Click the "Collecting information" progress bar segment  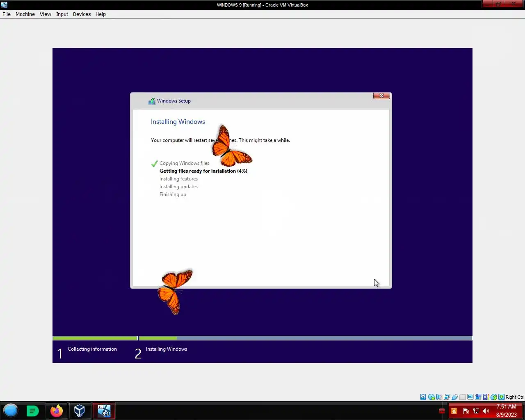click(95, 338)
